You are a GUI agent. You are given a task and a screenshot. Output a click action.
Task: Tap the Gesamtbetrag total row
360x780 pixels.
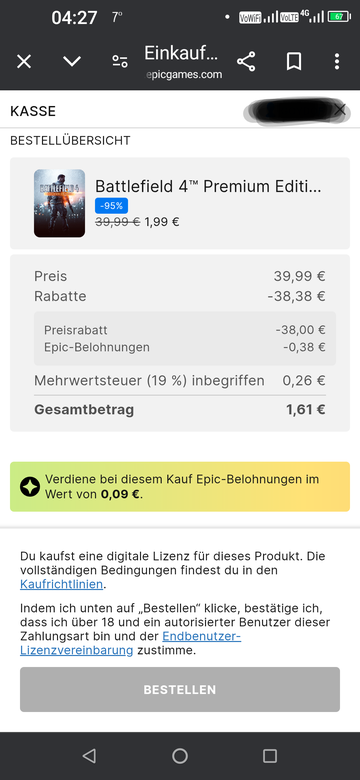(180, 410)
